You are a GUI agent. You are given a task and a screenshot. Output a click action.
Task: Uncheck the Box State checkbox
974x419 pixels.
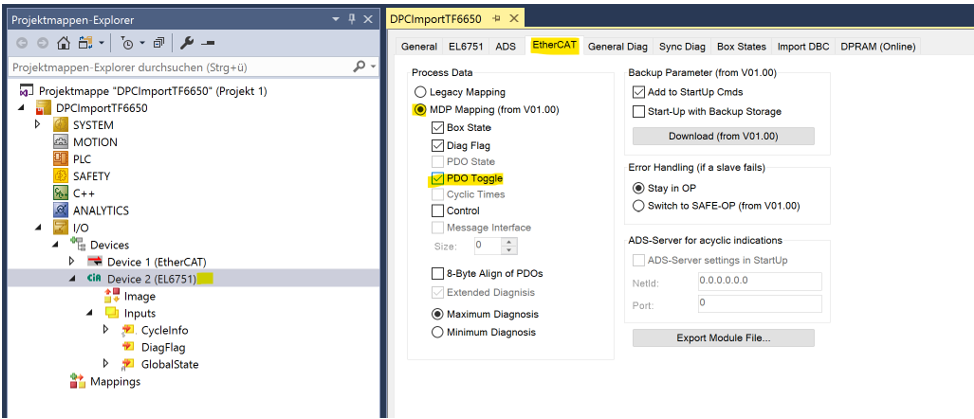[x=437, y=128]
